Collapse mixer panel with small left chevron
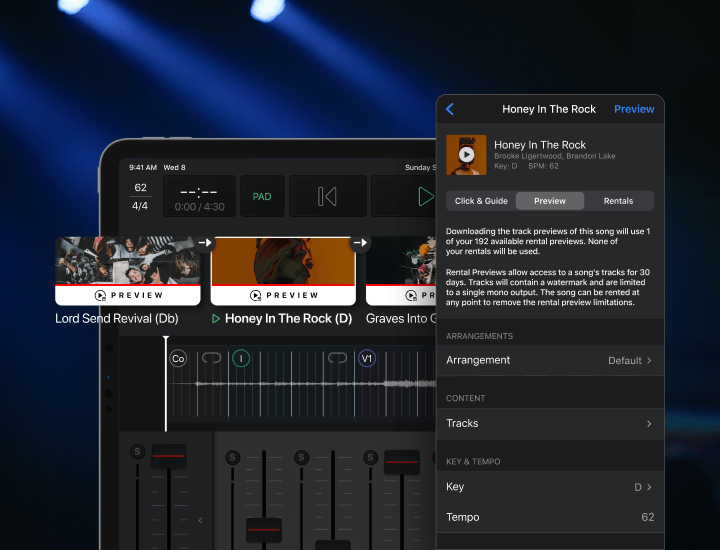The height and width of the screenshot is (550, 720). 201,520
